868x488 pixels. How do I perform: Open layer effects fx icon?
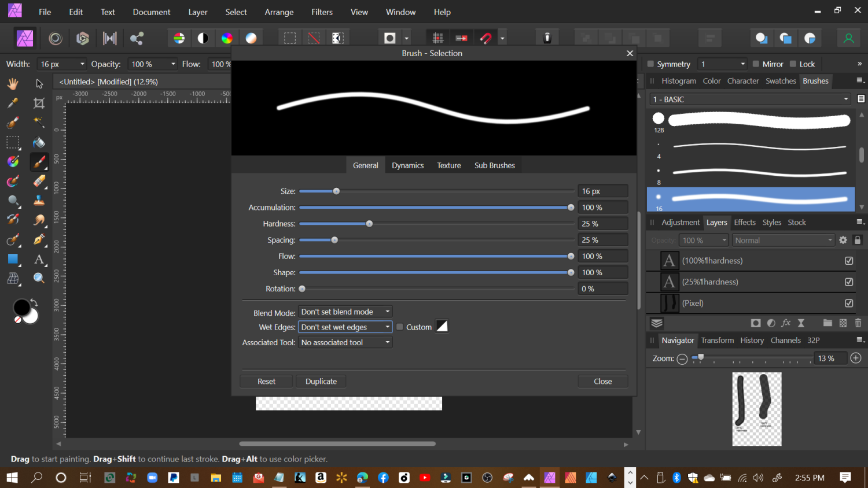[786, 323]
